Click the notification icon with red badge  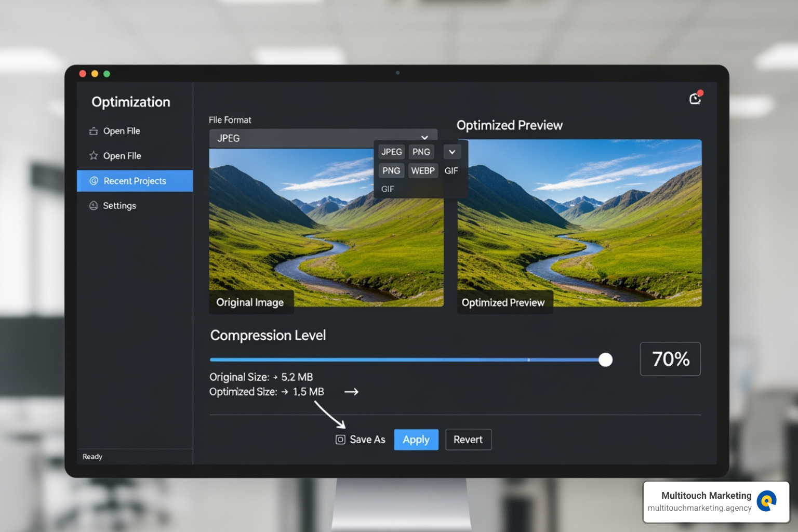(696, 98)
